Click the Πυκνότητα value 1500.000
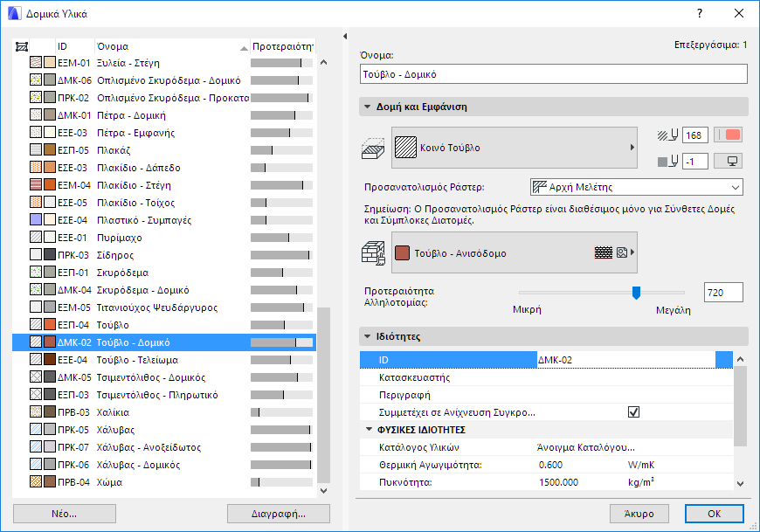Viewport: 760px width, 532px height. [558, 482]
